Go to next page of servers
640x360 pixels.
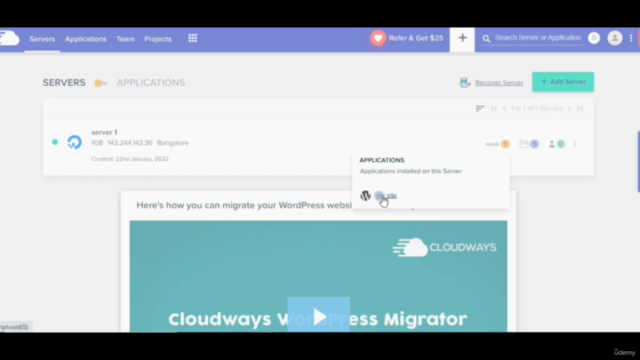tap(569, 109)
